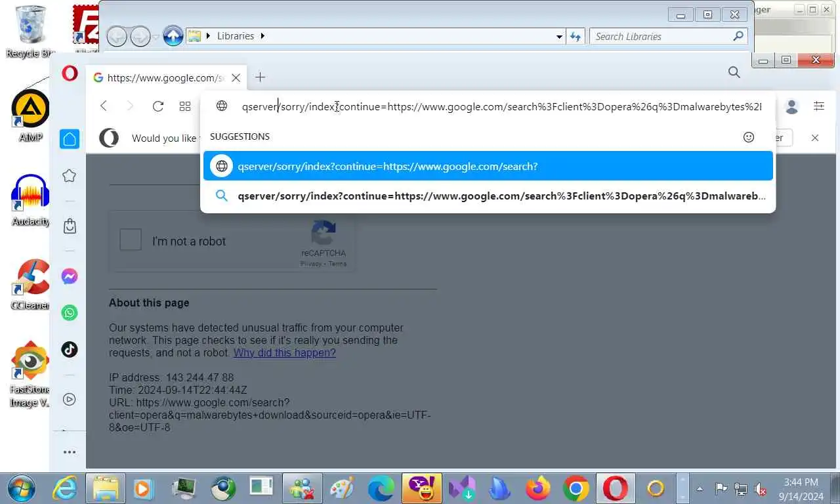This screenshot has width=840, height=504.
Task: Open a new tab with plus button
Action: pos(260,77)
